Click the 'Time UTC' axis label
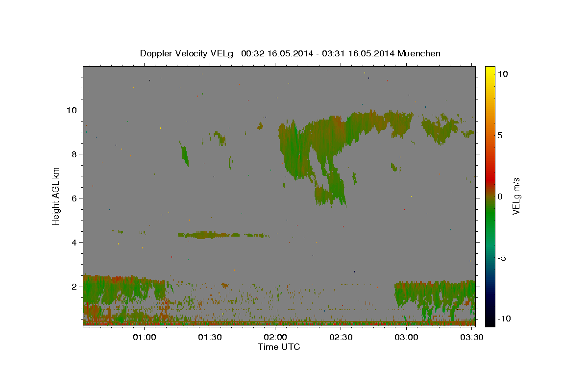This screenshot has height=392, width=588. point(279,347)
